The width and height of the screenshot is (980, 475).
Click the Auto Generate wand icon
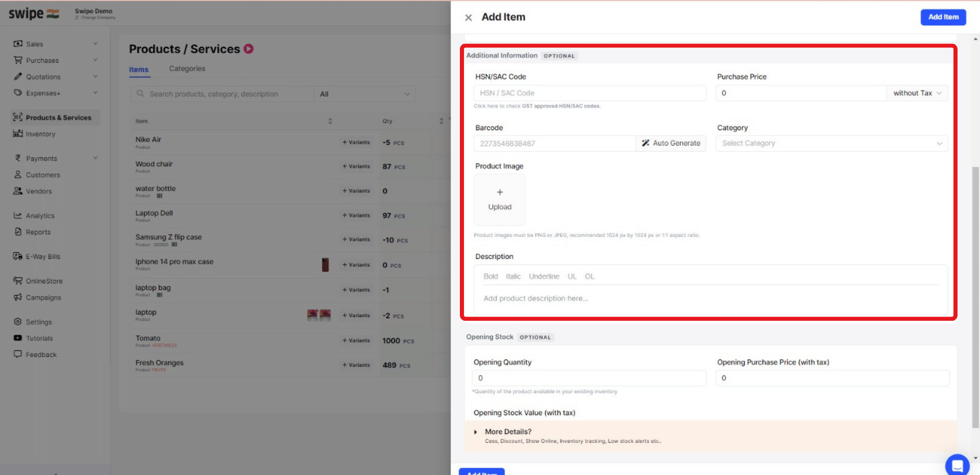pos(646,144)
